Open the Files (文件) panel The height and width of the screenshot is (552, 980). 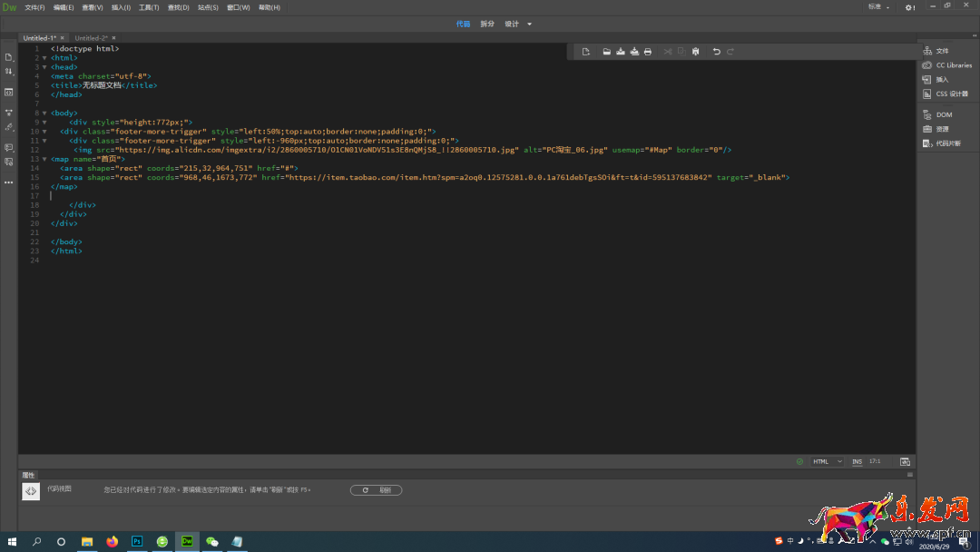pyautogui.click(x=936, y=51)
